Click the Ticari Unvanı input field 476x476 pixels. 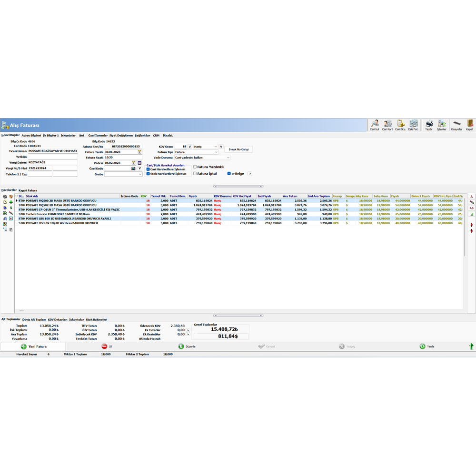point(52,151)
